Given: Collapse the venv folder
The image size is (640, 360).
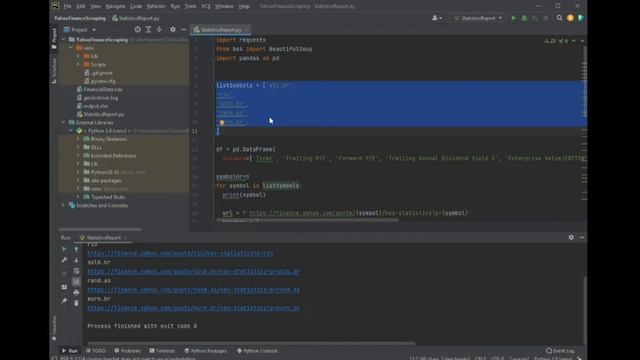Looking at the screenshot, I should coord(71,48).
